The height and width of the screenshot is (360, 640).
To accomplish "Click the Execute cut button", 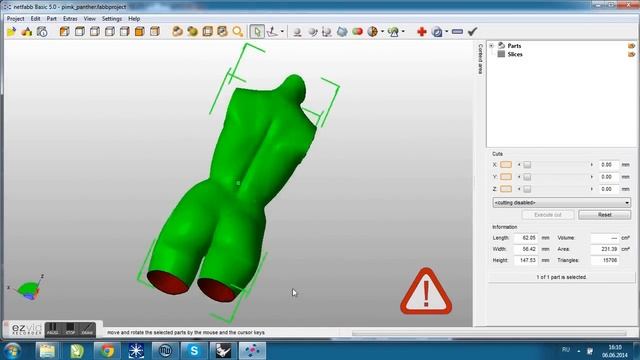I will click(x=548, y=215).
